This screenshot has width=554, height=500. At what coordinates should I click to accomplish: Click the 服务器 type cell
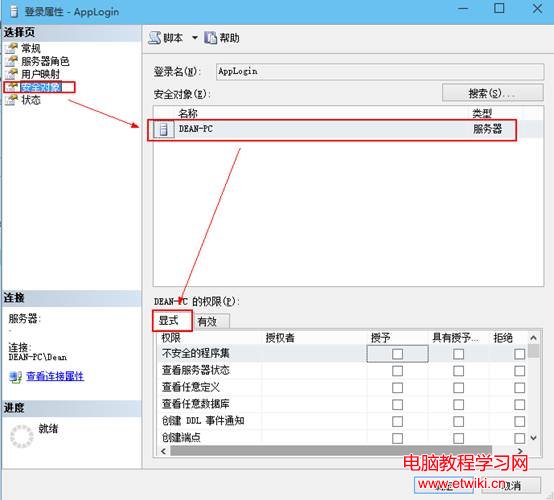(x=488, y=129)
